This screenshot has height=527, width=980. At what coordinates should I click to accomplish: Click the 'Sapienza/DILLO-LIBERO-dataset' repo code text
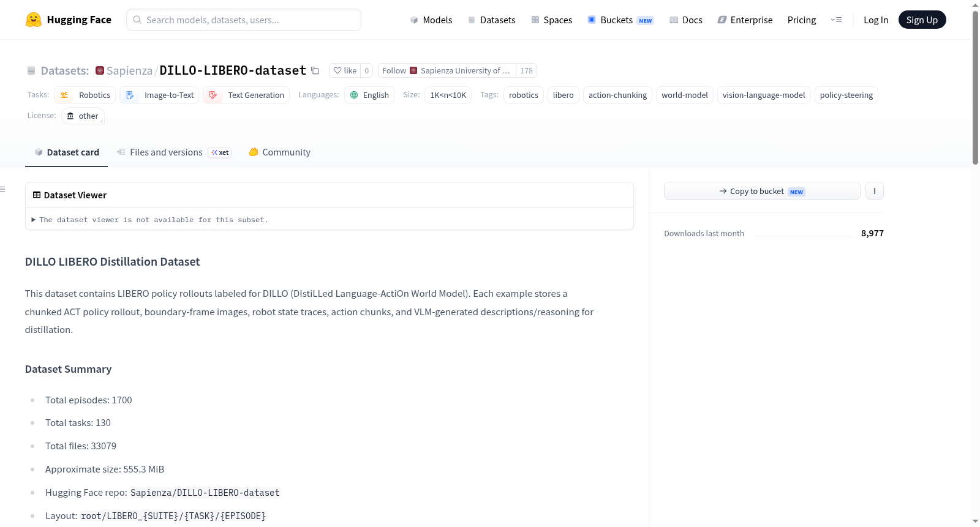tap(205, 493)
